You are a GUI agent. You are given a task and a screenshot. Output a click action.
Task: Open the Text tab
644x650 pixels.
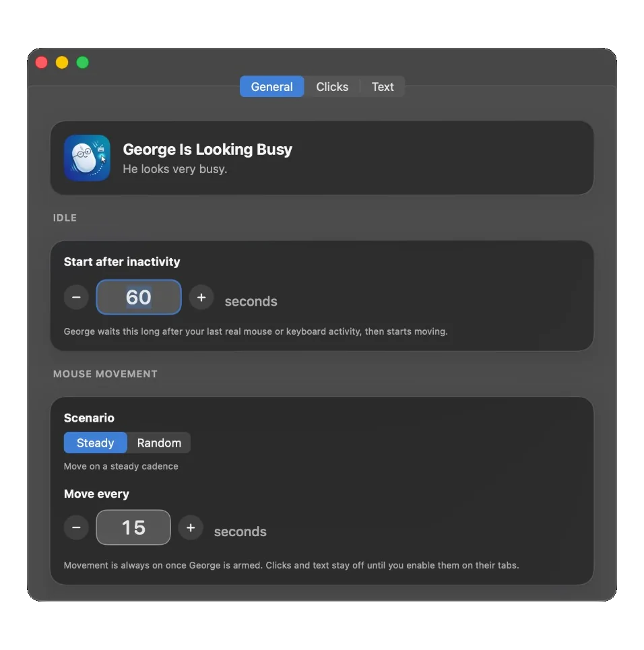click(x=383, y=87)
